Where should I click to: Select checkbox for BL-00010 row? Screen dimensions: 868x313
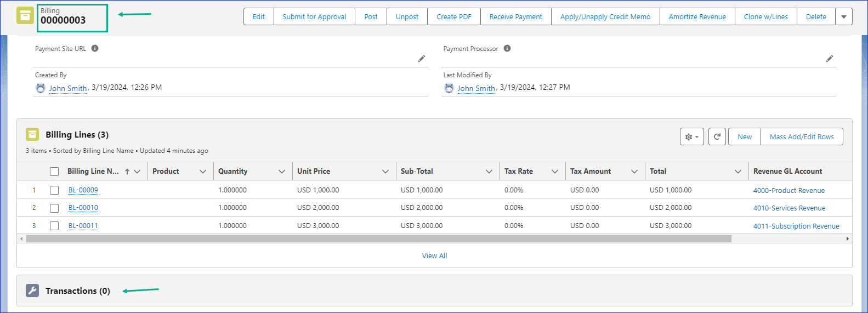54,208
